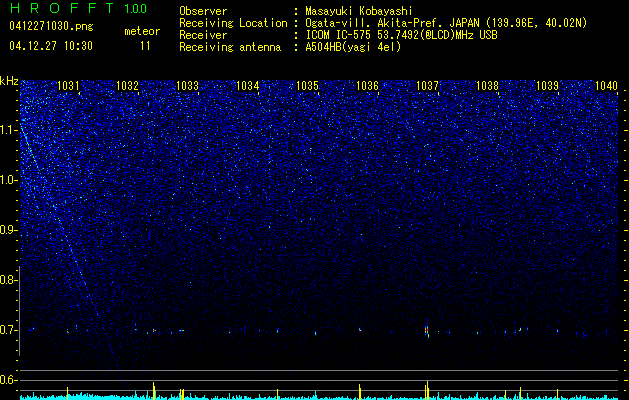
Task: Click the 1033 time axis label
Action: pyautogui.click(x=187, y=85)
